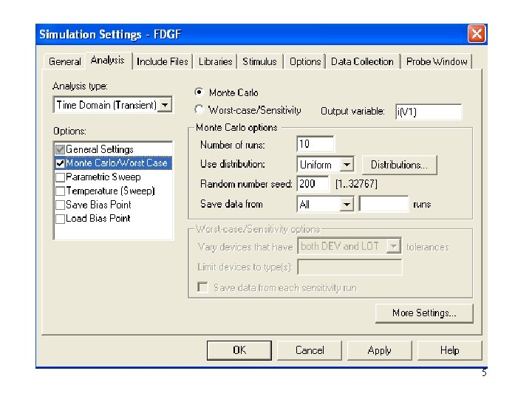
Task: Select the Monte Carlo radio button
Action: (199, 92)
